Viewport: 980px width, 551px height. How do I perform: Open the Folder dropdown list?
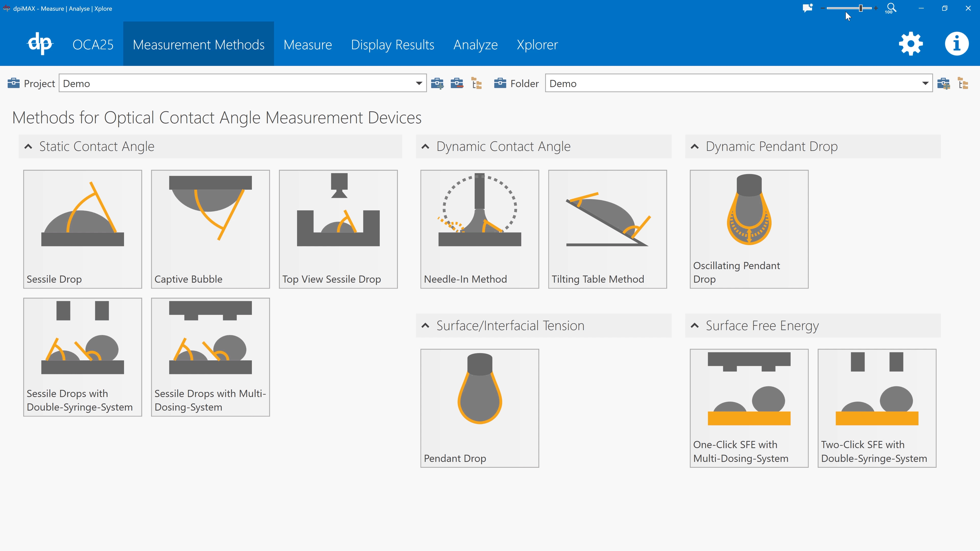[926, 83]
